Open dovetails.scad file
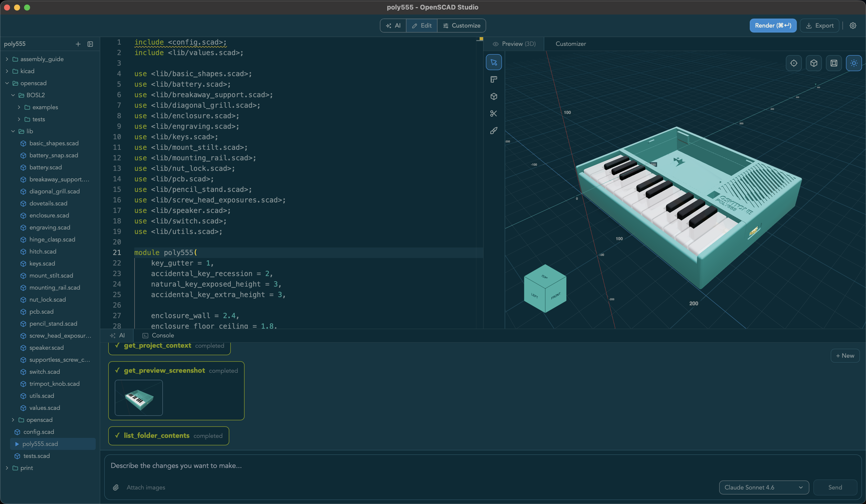The height and width of the screenshot is (504, 866). coord(48,203)
